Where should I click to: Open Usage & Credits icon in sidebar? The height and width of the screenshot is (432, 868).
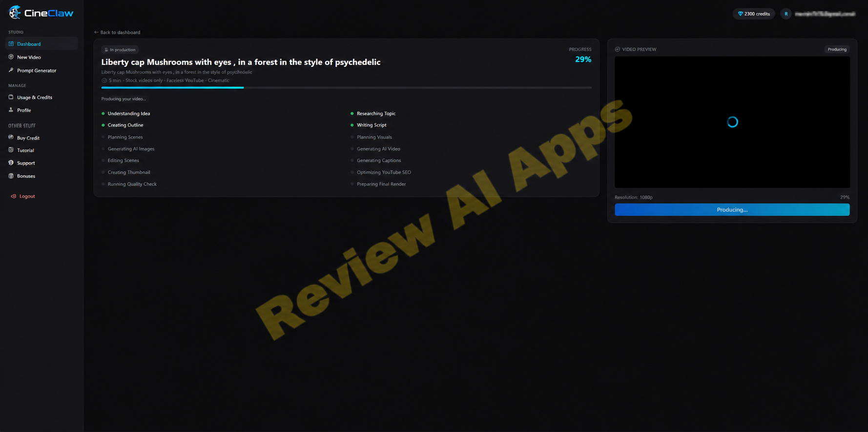tap(11, 97)
